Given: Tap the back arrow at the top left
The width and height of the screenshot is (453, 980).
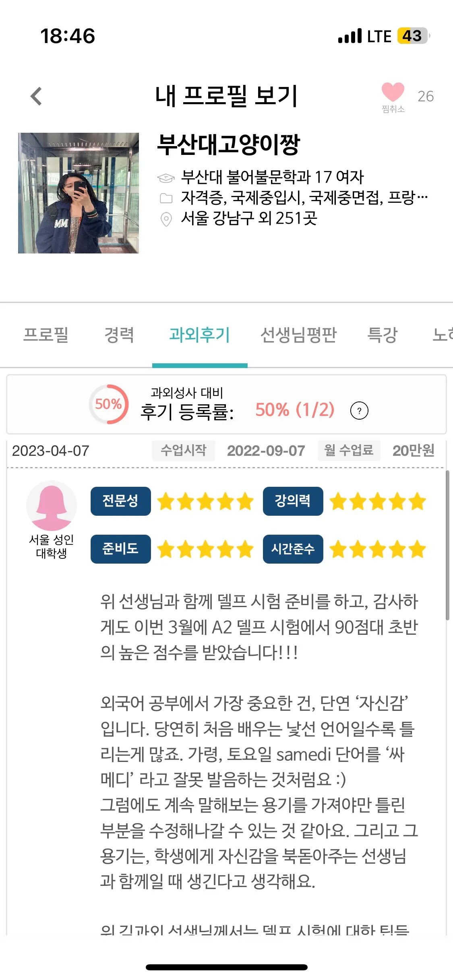Looking at the screenshot, I should click(36, 95).
